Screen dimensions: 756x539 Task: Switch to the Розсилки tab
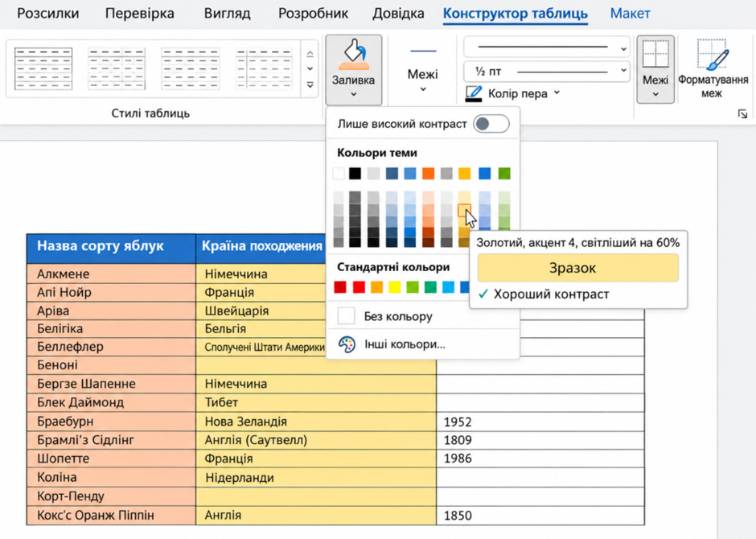(x=48, y=14)
